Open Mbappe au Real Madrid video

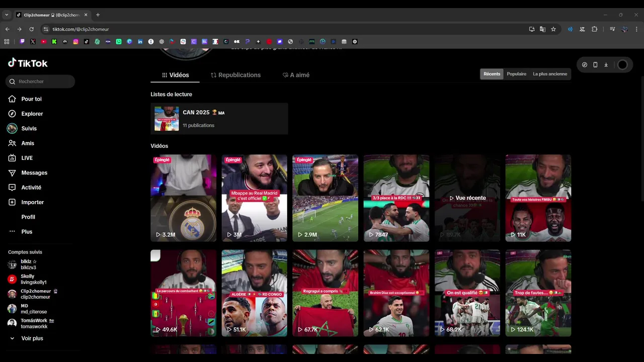(255, 198)
